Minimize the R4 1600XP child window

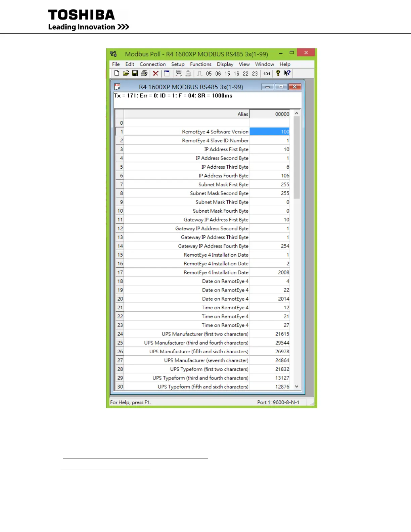pyautogui.click(x=268, y=87)
